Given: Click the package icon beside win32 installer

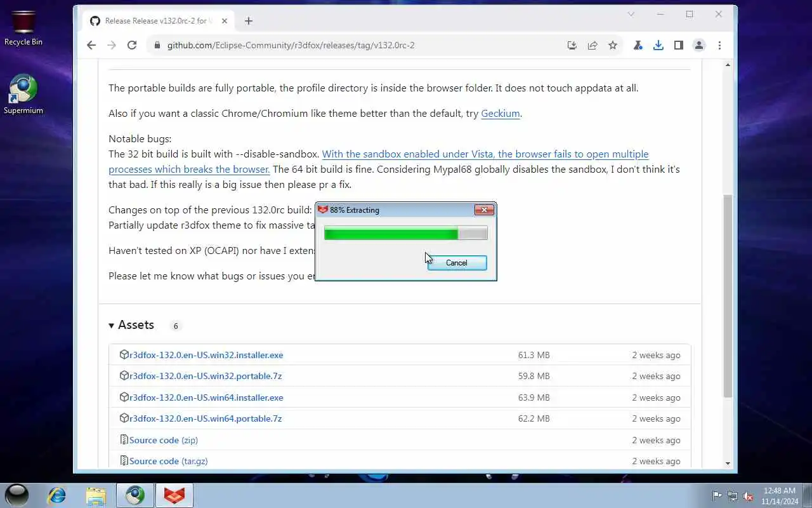Looking at the screenshot, I should (124, 355).
